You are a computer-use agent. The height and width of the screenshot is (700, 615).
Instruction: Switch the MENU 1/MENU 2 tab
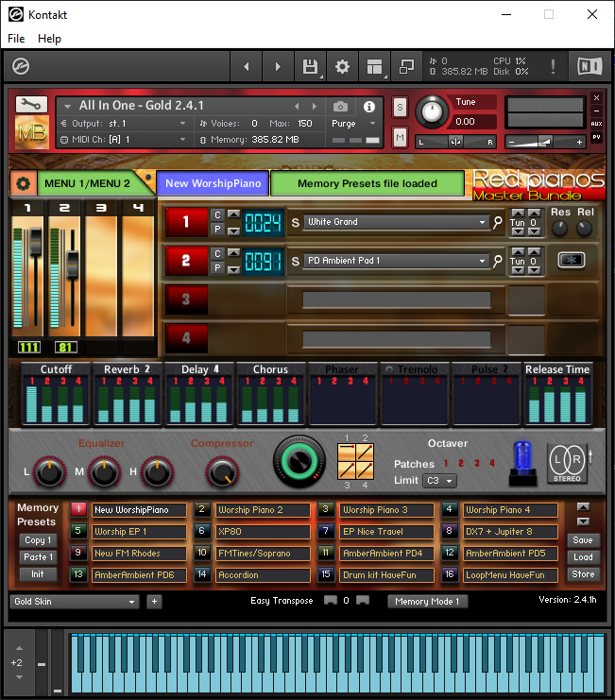(88, 183)
